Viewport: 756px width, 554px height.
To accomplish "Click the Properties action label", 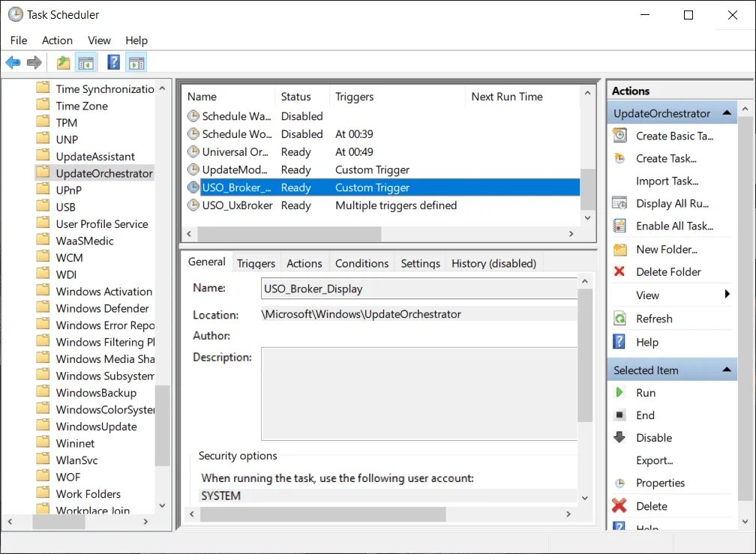I will 660,483.
